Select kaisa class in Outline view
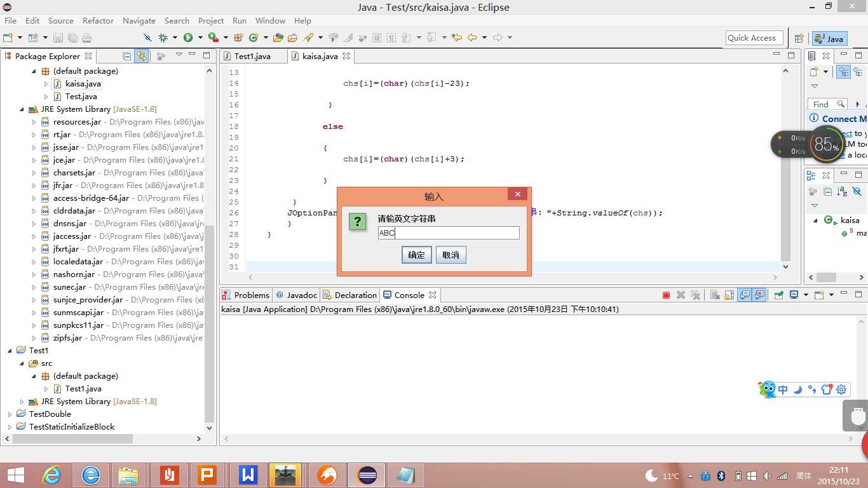The image size is (868, 488). click(849, 220)
